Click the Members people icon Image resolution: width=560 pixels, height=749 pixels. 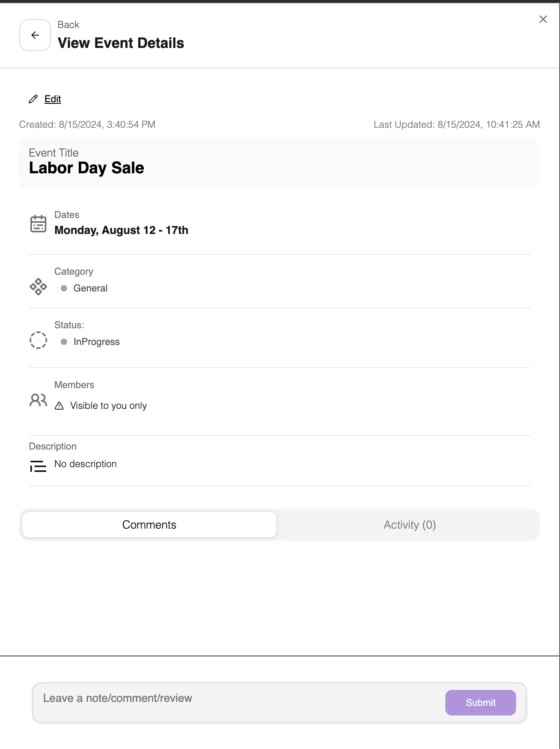coord(38,400)
